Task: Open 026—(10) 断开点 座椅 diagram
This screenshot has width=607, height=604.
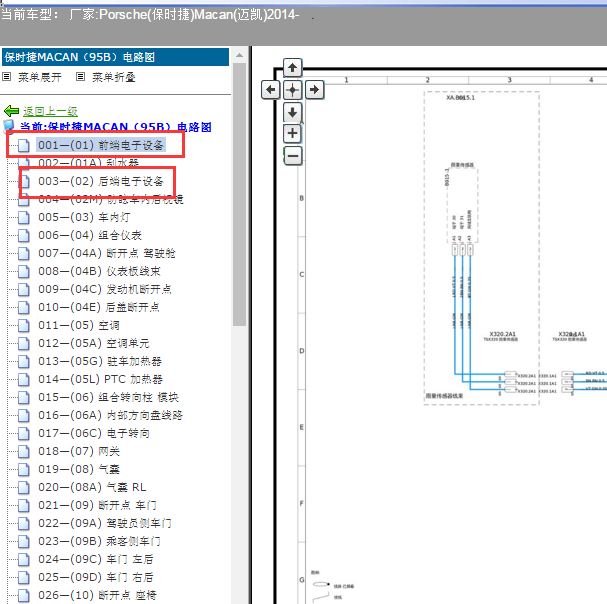Action: tap(97, 595)
